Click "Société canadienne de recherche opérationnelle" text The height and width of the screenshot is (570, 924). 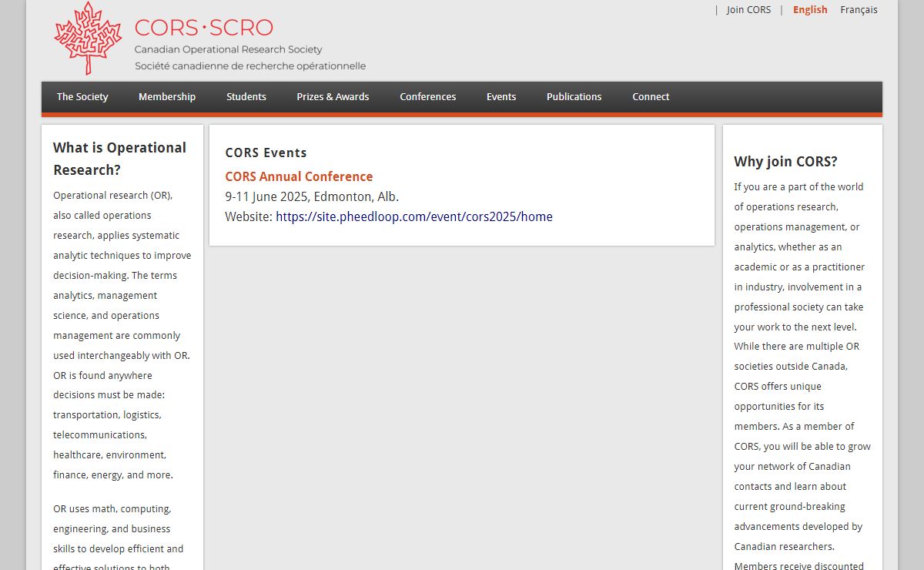point(250,66)
